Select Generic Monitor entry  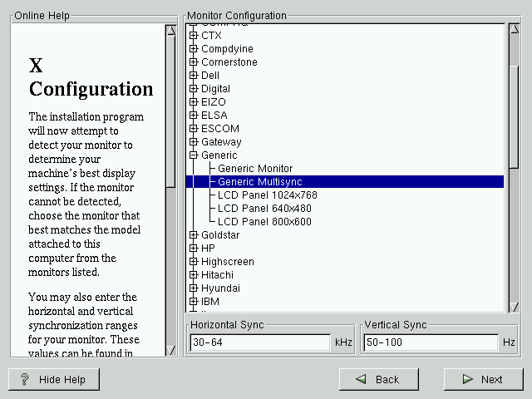(255, 169)
